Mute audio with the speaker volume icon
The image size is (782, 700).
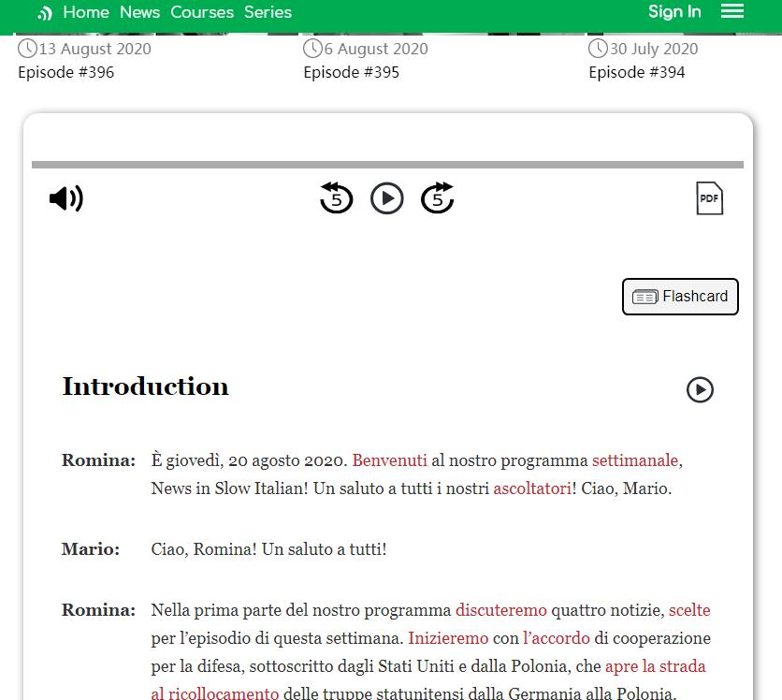point(66,198)
